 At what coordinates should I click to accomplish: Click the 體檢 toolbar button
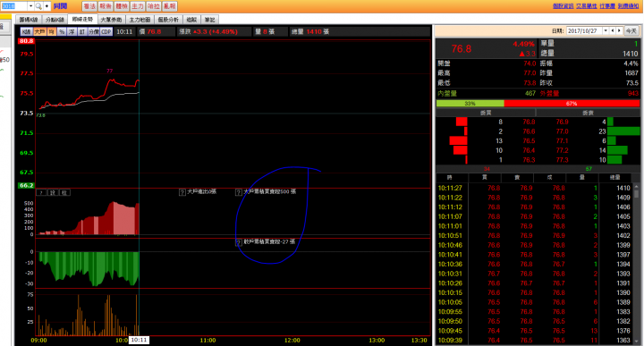tap(122, 6)
